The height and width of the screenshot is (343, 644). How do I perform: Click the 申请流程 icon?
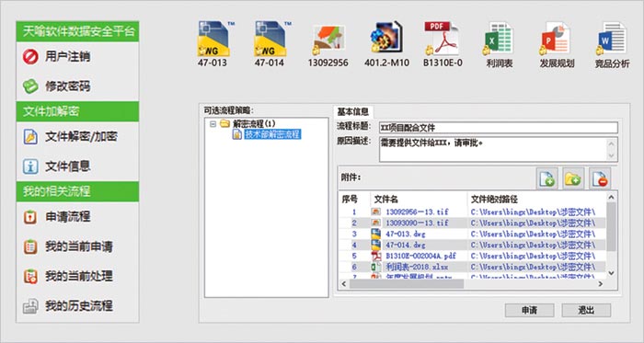(x=30, y=217)
